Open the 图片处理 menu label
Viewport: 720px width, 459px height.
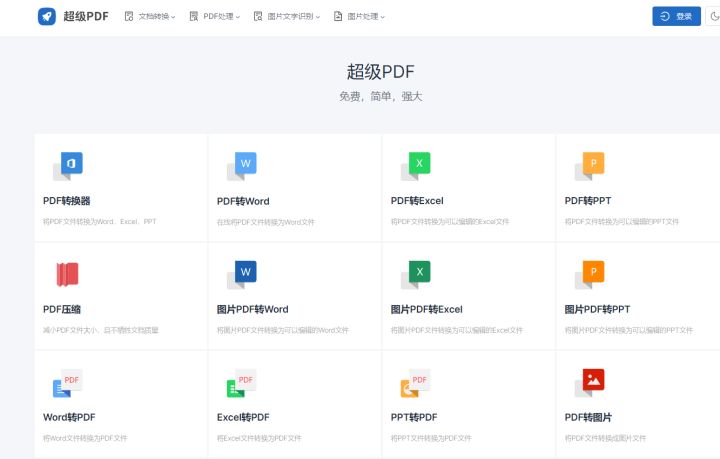pyautogui.click(x=363, y=17)
